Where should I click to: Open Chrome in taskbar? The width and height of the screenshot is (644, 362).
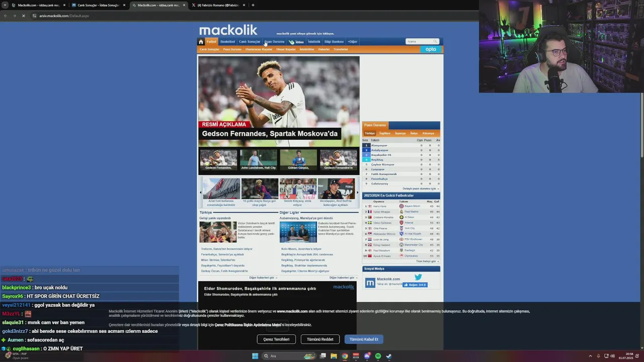click(x=345, y=356)
